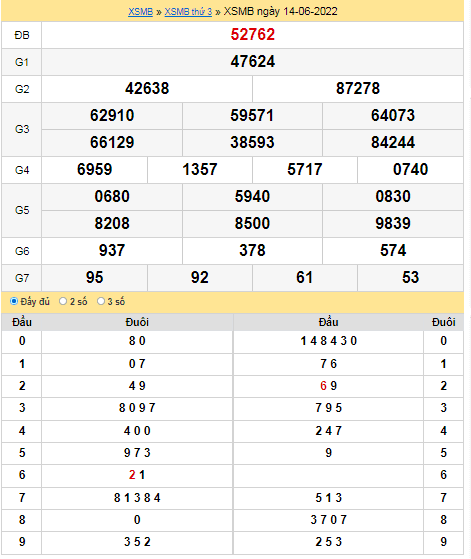This screenshot has width=471, height=559.
Task: Select the Đầy đủ radio button
Action: click(14, 301)
